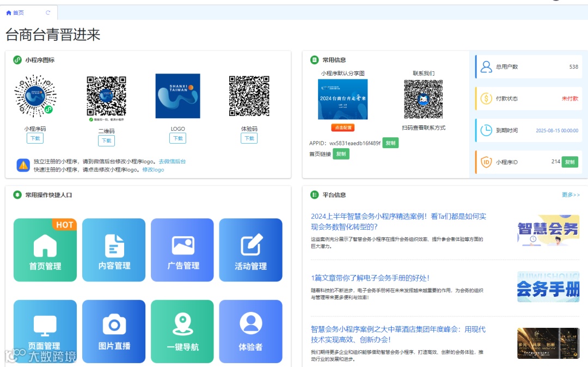Open the 1篇文章带你了解电子会务手册的好处 article
This screenshot has width=588, height=367.
[x=370, y=278]
